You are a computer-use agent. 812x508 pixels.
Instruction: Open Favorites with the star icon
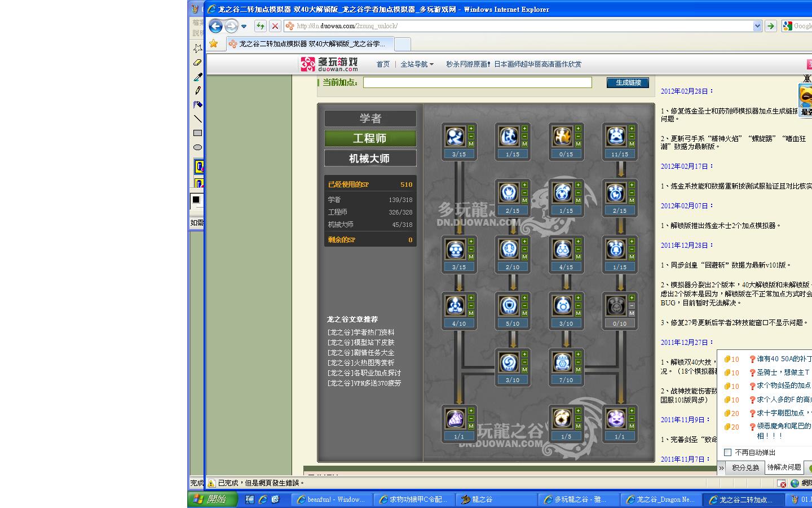[x=214, y=43]
